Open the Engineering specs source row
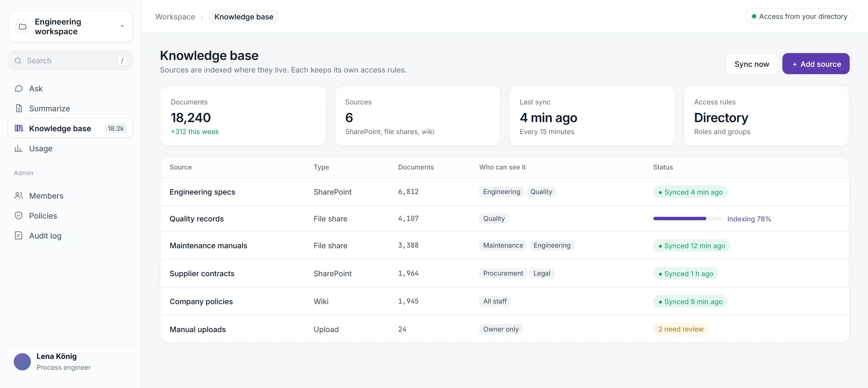The image size is (868, 388). pos(505,192)
